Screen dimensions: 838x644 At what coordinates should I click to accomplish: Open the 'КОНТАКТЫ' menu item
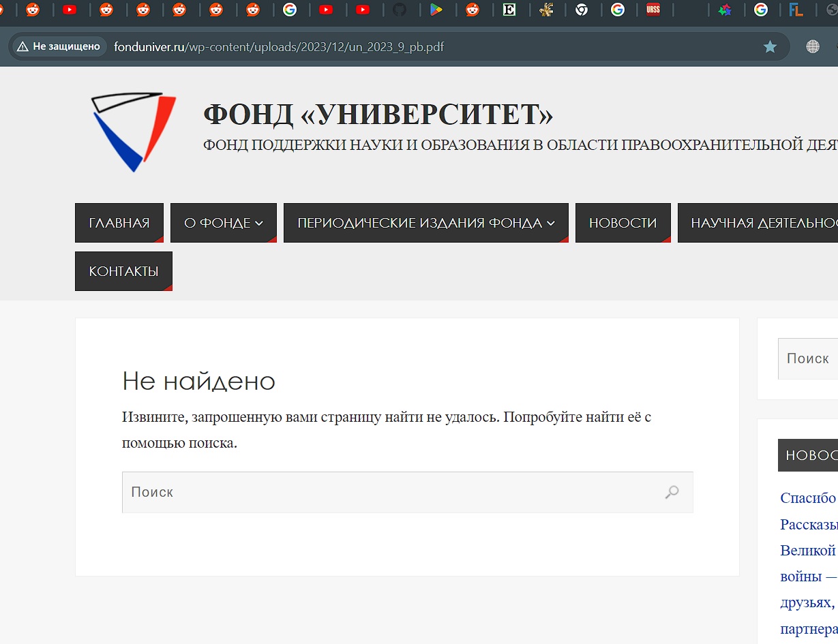tap(123, 271)
